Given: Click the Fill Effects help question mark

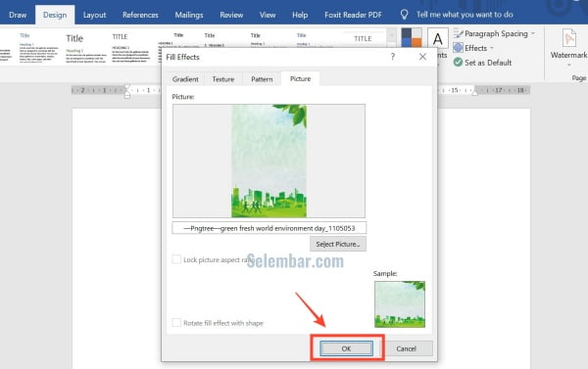Looking at the screenshot, I should [393, 57].
